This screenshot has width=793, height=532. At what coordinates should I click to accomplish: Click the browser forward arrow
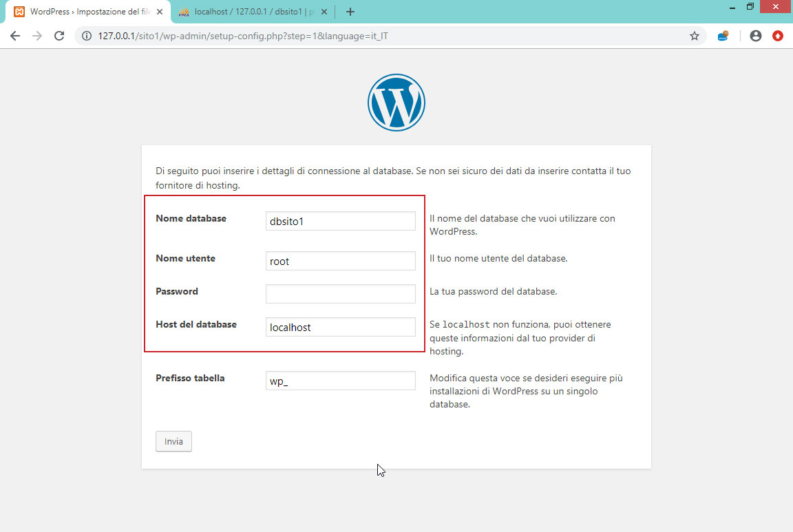pos(37,36)
